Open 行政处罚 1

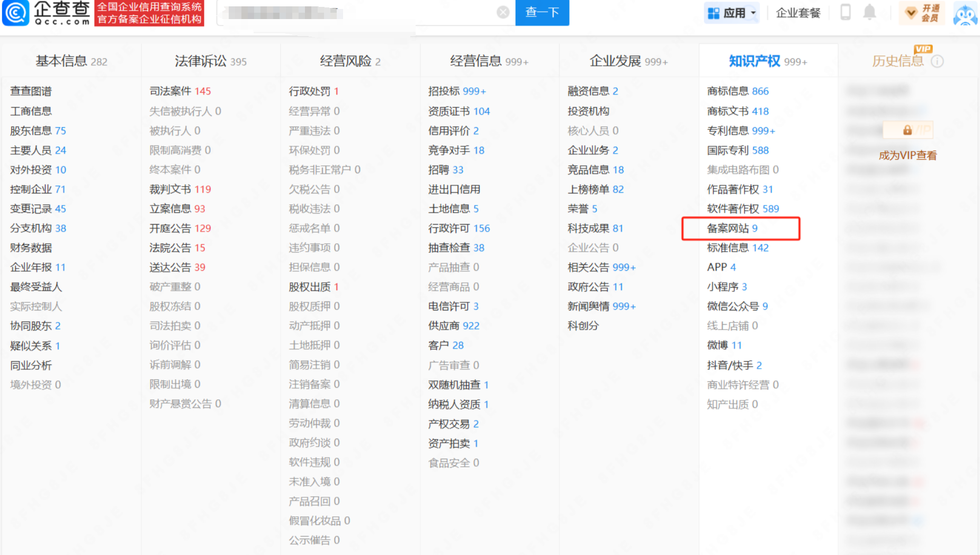tap(313, 91)
